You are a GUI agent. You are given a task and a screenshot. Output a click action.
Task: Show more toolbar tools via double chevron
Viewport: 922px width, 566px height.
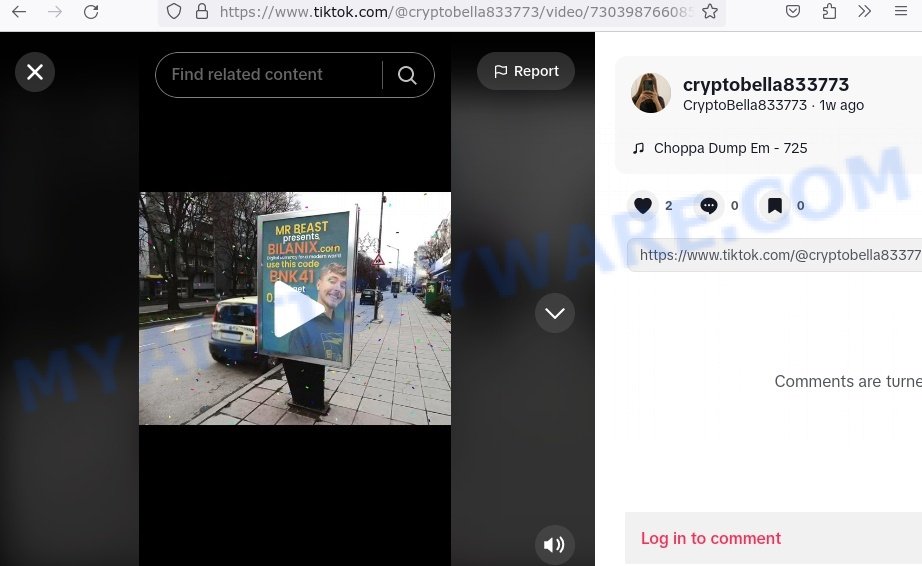point(864,11)
